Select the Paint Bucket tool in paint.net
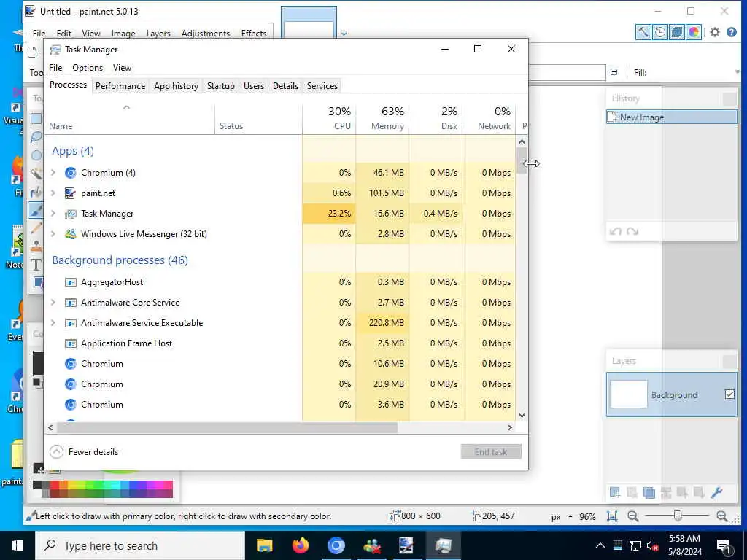 36,192
